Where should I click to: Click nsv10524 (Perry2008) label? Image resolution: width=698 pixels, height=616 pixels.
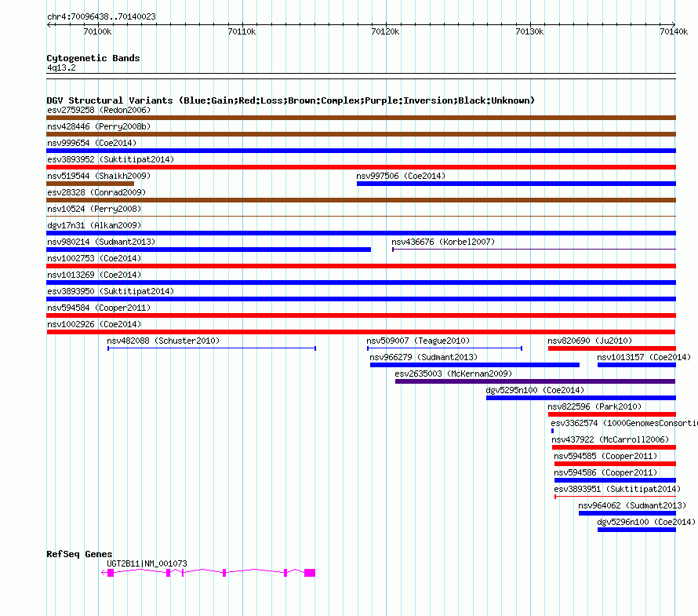click(x=94, y=209)
